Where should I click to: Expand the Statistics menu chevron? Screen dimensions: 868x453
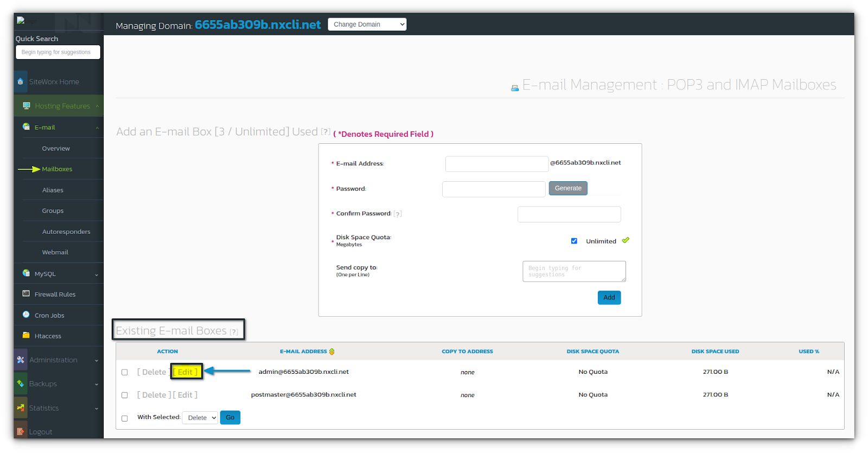tap(97, 408)
